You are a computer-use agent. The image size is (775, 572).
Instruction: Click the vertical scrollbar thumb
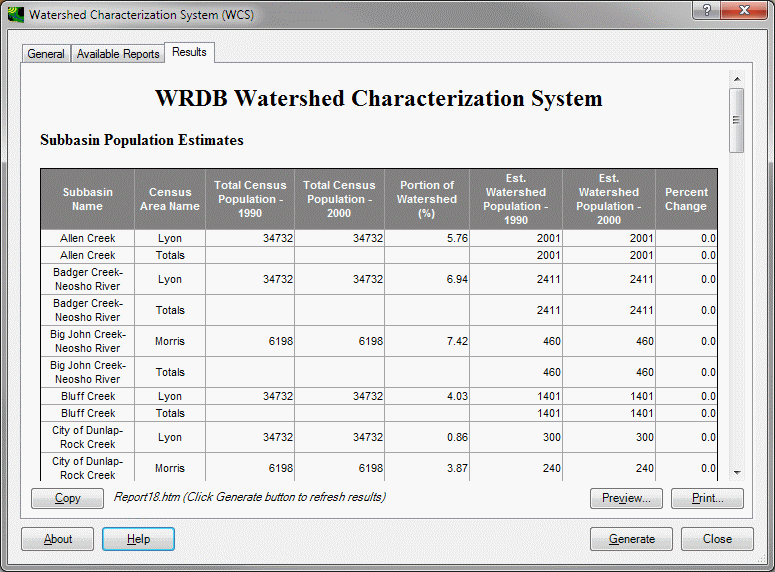click(x=736, y=120)
